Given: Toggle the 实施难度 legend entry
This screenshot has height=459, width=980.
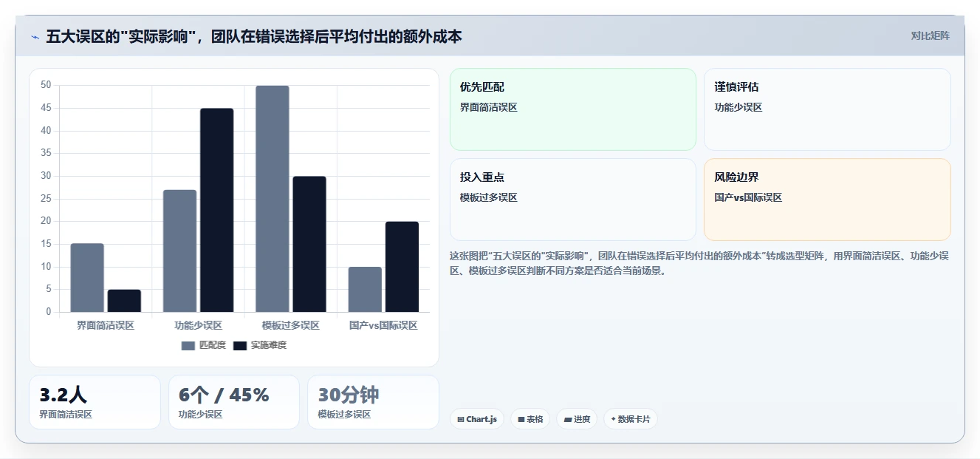Looking at the screenshot, I should click(260, 345).
